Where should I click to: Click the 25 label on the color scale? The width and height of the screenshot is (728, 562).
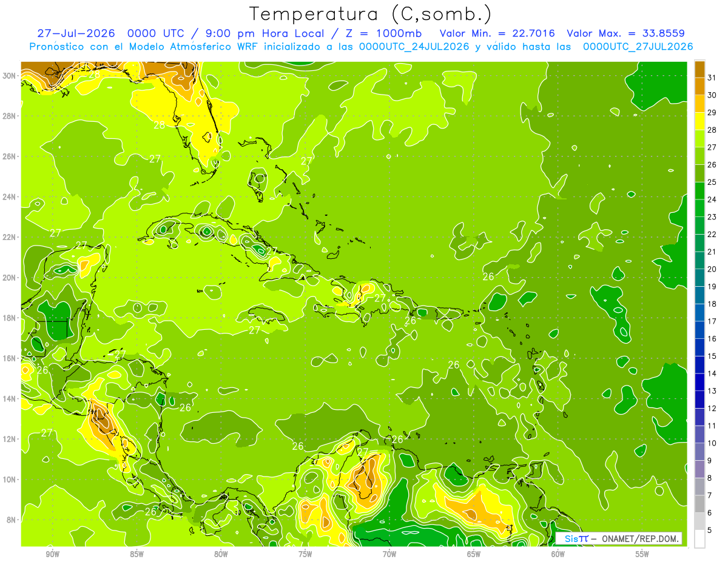712,182
